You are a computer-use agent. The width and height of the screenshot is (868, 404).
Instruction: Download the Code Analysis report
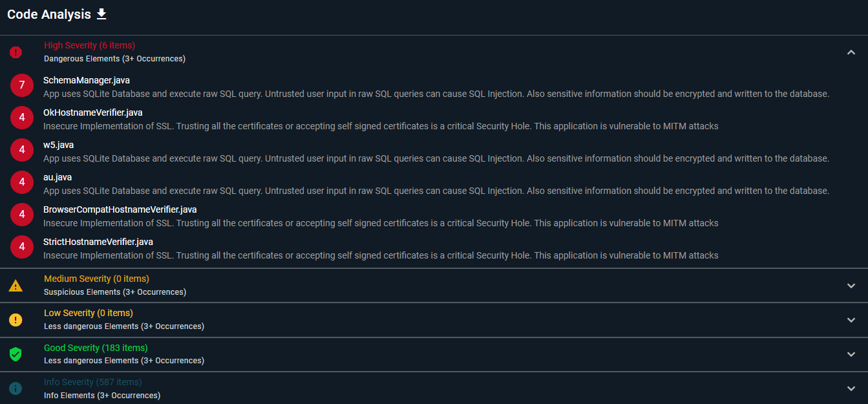point(101,14)
